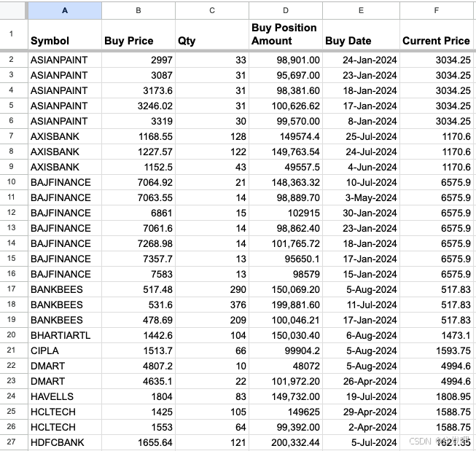Screen dimensions: 476x451
Task: Click buy price 478.69 cell
Action: (x=138, y=320)
